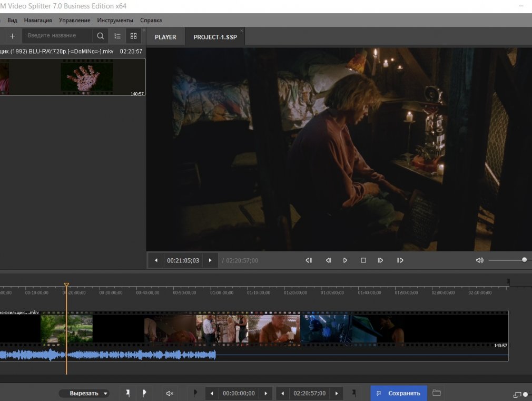This screenshot has width=532, height=401.
Task: Toggle the audio silence icon in bottom toolbar
Action: coord(169,393)
